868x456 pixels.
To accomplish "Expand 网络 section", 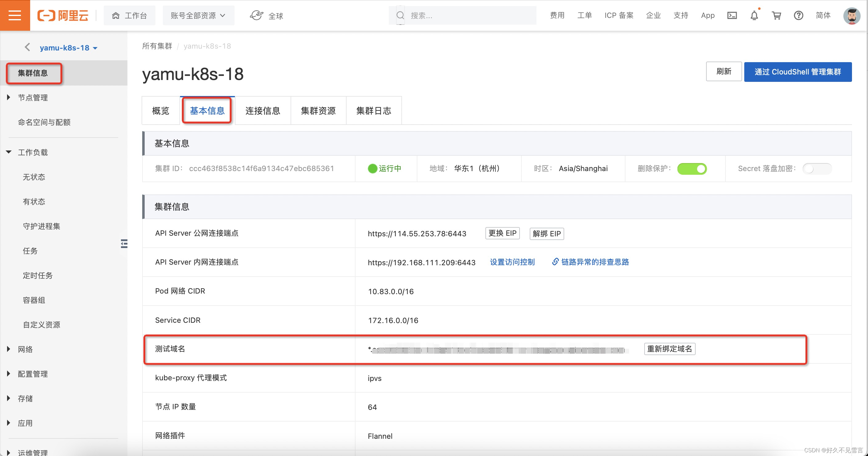I will 25,349.
